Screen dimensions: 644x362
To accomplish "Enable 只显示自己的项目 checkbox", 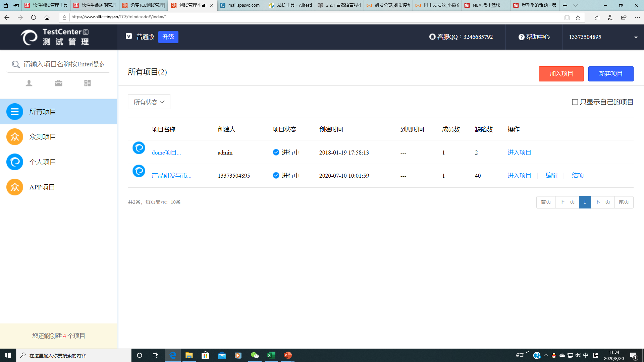I will coord(575,102).
